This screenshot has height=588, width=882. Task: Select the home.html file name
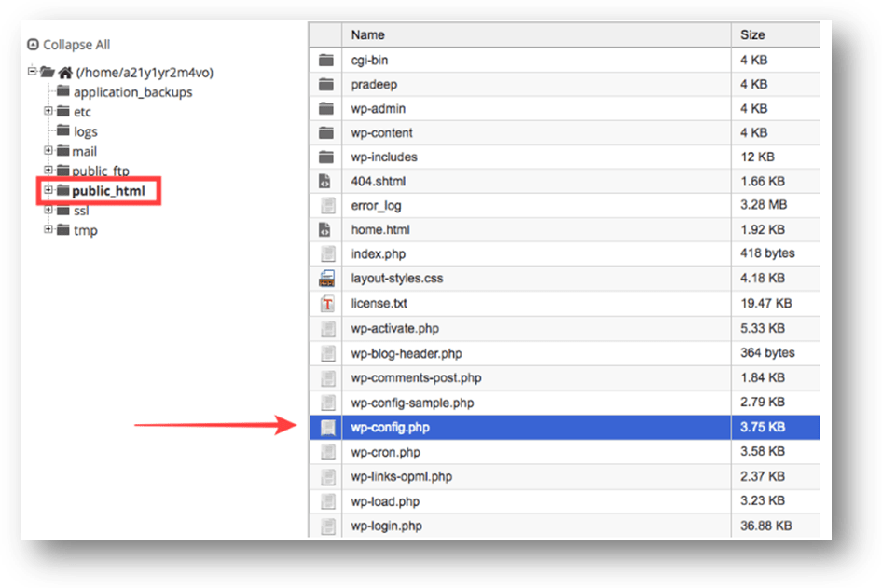tap(380, 229)
